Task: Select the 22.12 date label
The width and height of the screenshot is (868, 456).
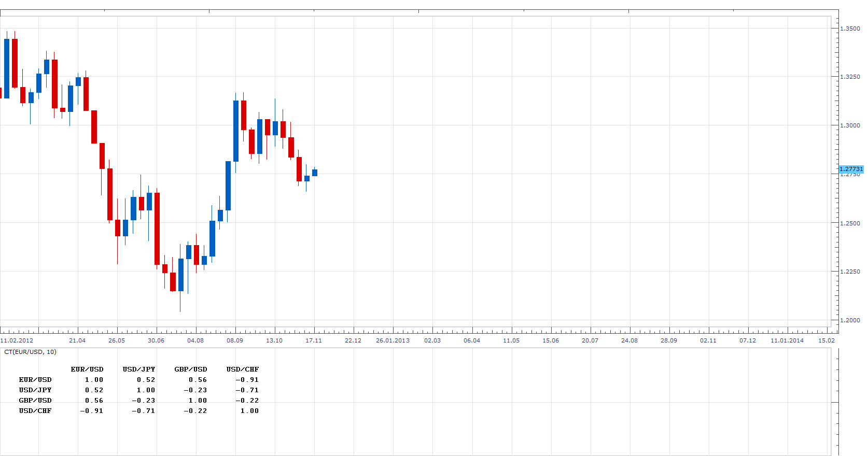Action: [353, 340]
